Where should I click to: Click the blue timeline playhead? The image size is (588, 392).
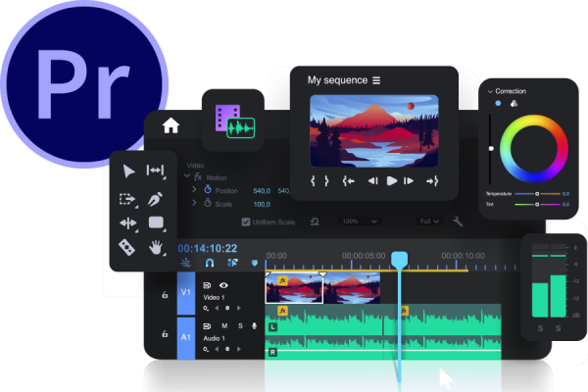[x=399, y=261]
